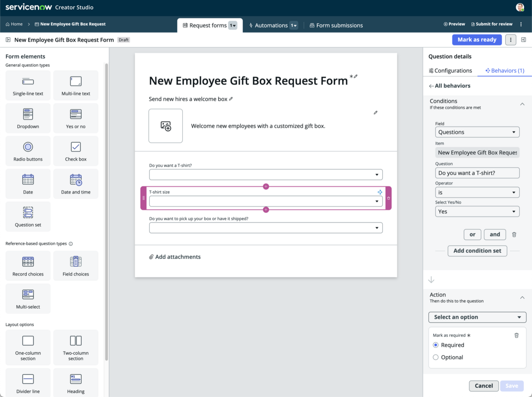Add a Dropdown question element
Image resolution: width=532 pixels, height=397 pixels.
[x=28, y=118]
